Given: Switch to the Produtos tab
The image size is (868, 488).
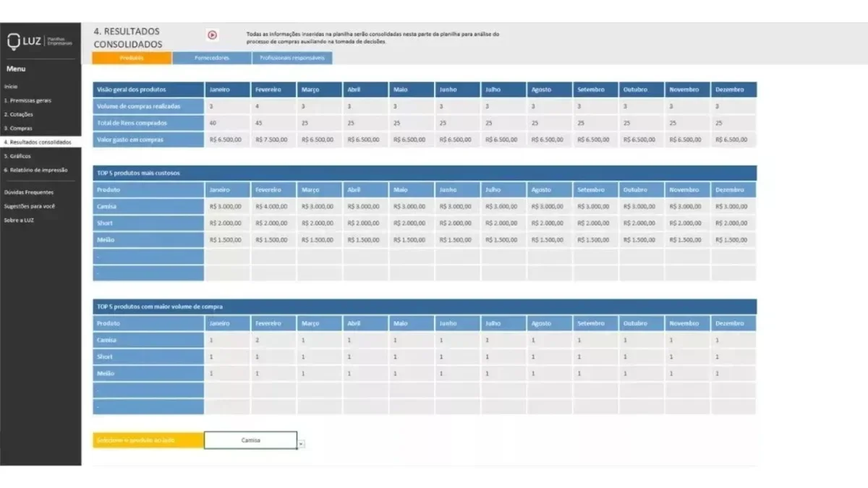Looking at the screenshot, I should (x=132, y=58).
